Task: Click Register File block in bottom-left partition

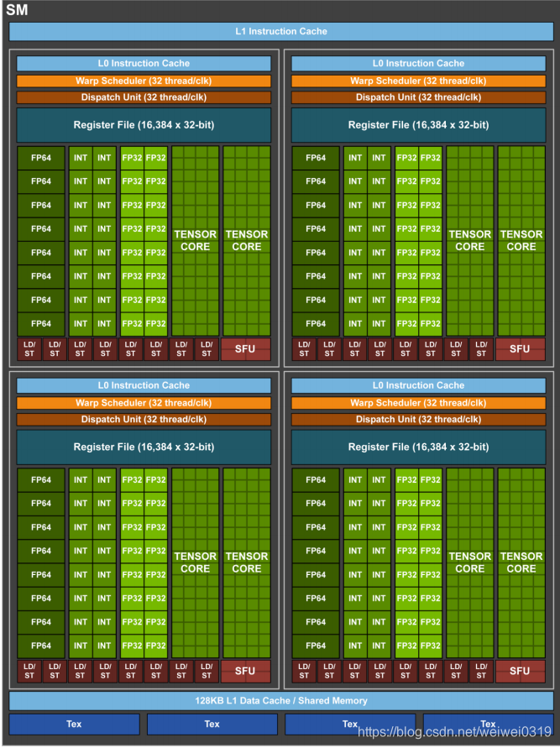Action: [144, 447]
